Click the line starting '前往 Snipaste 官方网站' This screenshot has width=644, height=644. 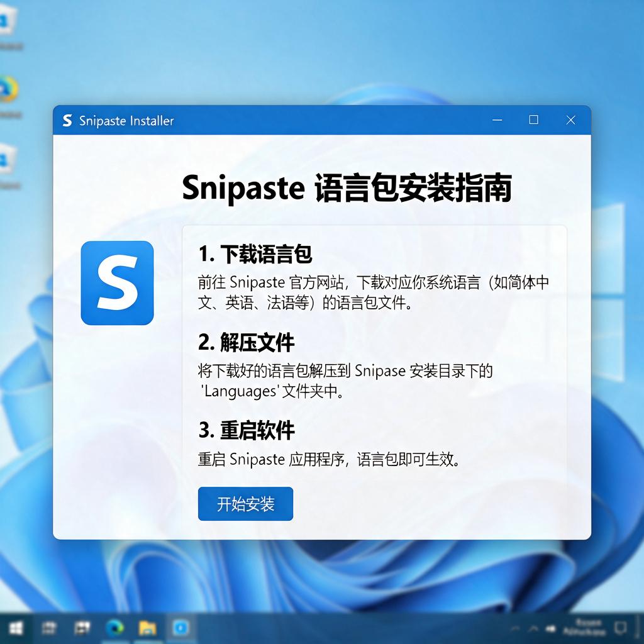[x=374, y=282]
